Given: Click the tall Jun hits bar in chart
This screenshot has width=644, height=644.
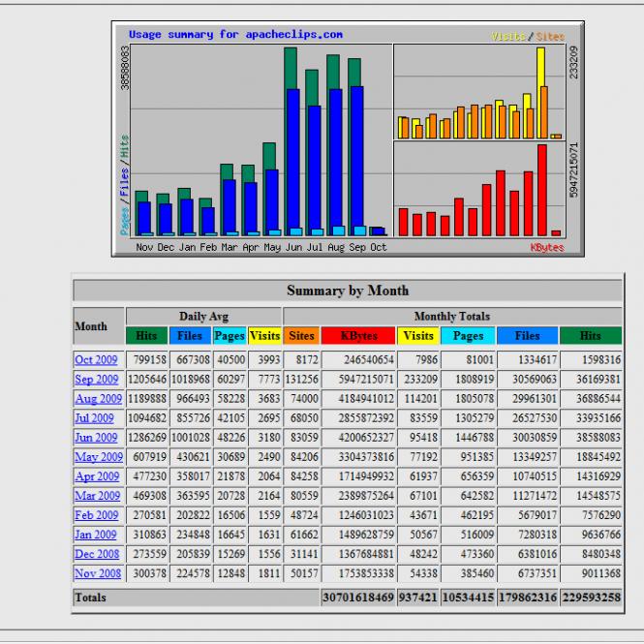Looking at the screenshot, I should pyautogui.click(x=290, y=68).
